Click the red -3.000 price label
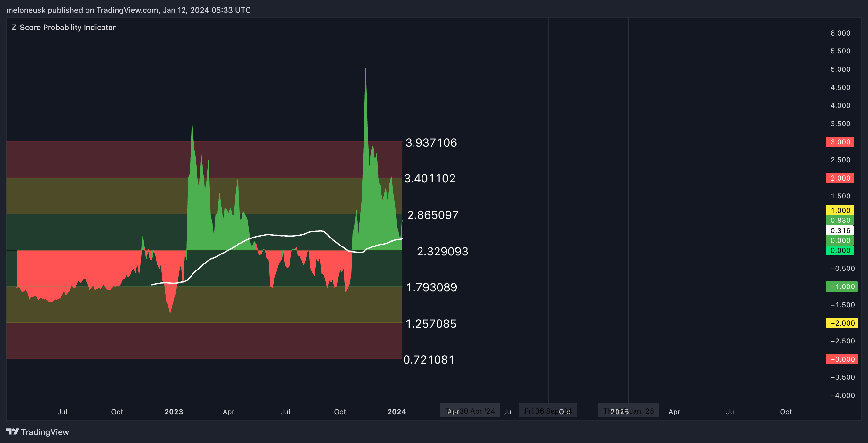This screenshot has height=443, width=868. (x=842, y=359)
